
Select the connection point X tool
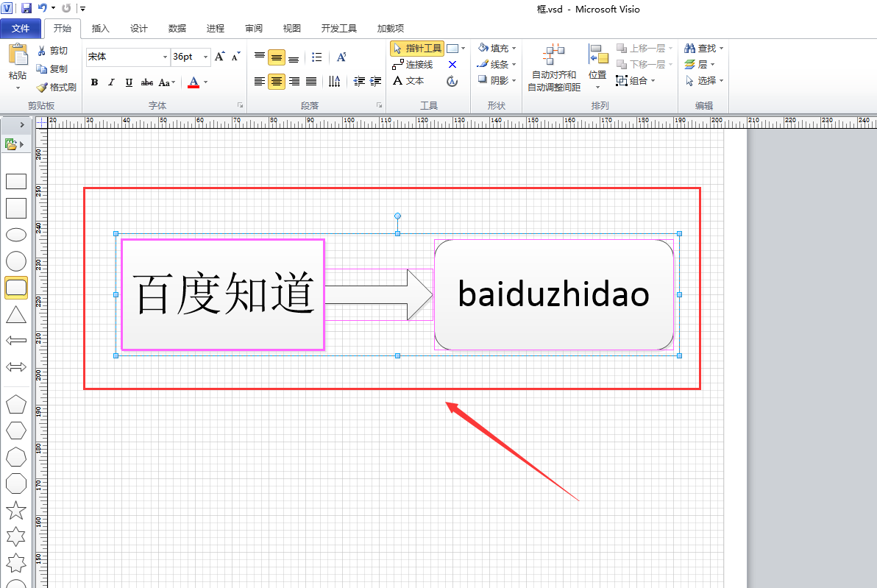452,65
